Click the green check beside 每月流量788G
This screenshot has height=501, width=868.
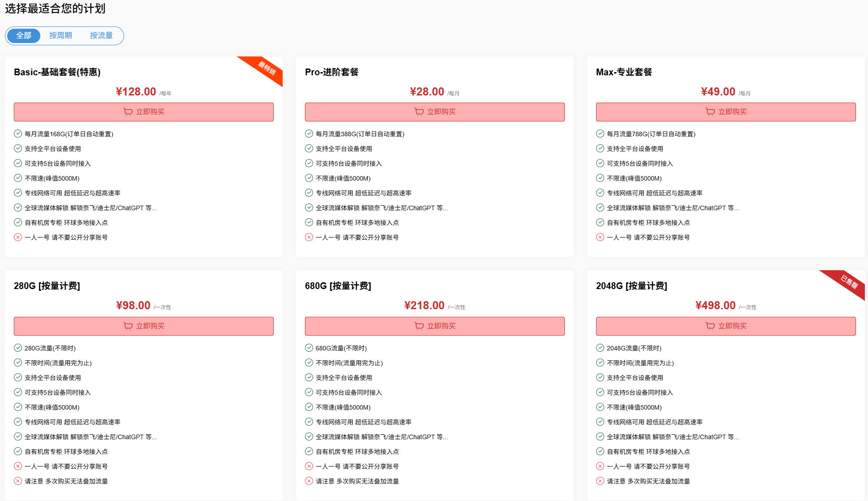[x=600, y=134]
